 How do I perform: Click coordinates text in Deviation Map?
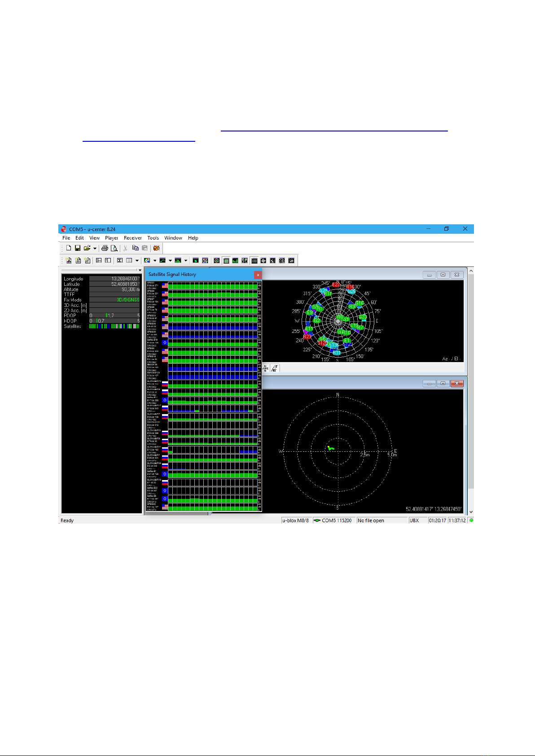click(x=434, y=509)
